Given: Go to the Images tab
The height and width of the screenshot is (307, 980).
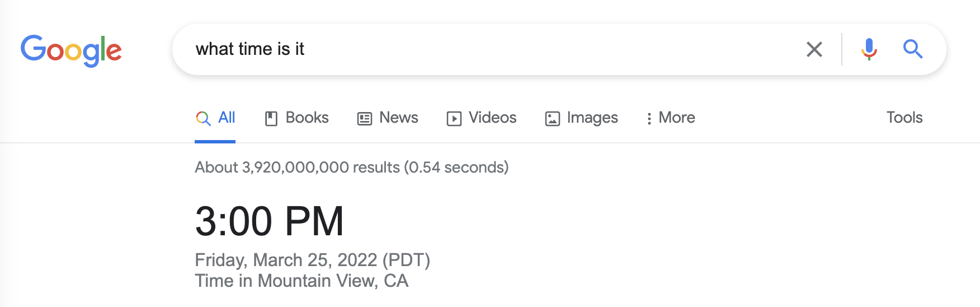Looking at the screenshot, I should point(592,118).
